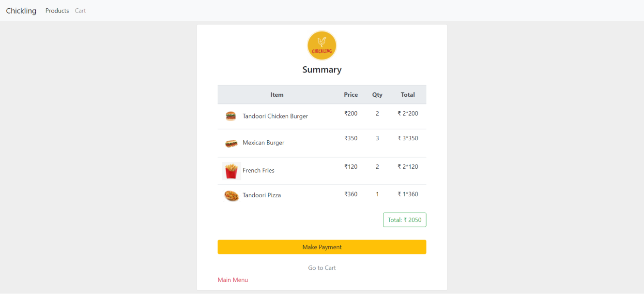644x295 pixels.
Task: Click the French Fries thumbnail image
Action: tap(231, 171)
